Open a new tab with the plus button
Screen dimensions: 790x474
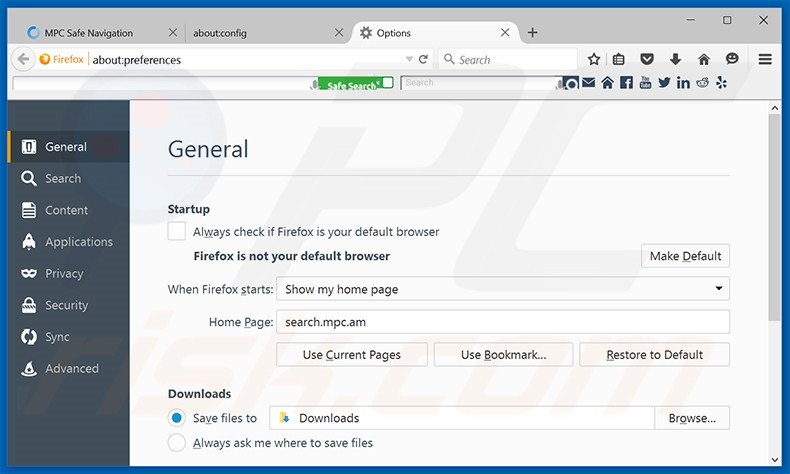pos(533,33)
